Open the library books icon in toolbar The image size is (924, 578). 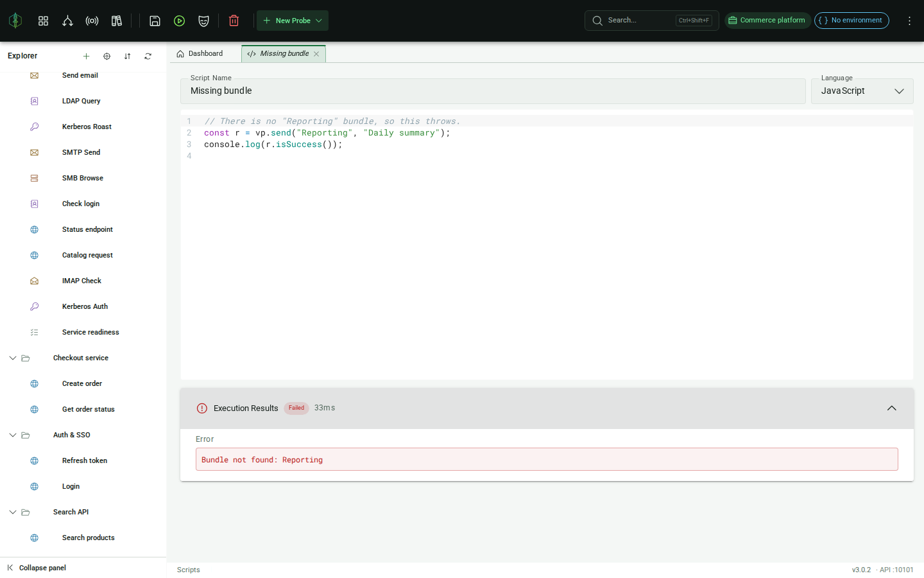[x=116, y=21]
